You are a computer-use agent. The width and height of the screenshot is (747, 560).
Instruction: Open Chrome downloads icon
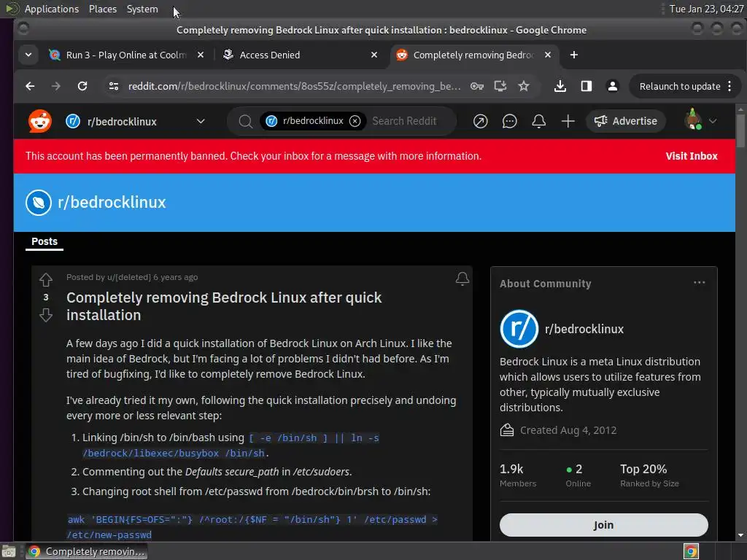pos(560,86)
